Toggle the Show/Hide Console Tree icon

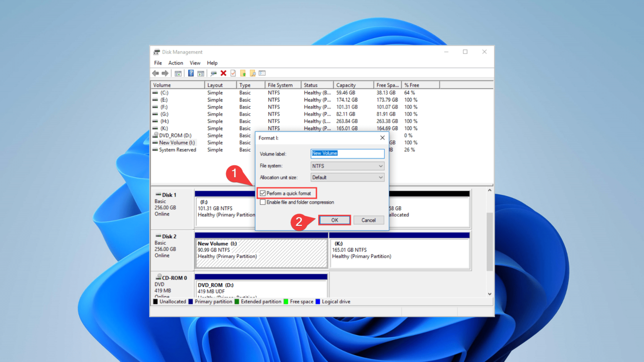point(178,73)
